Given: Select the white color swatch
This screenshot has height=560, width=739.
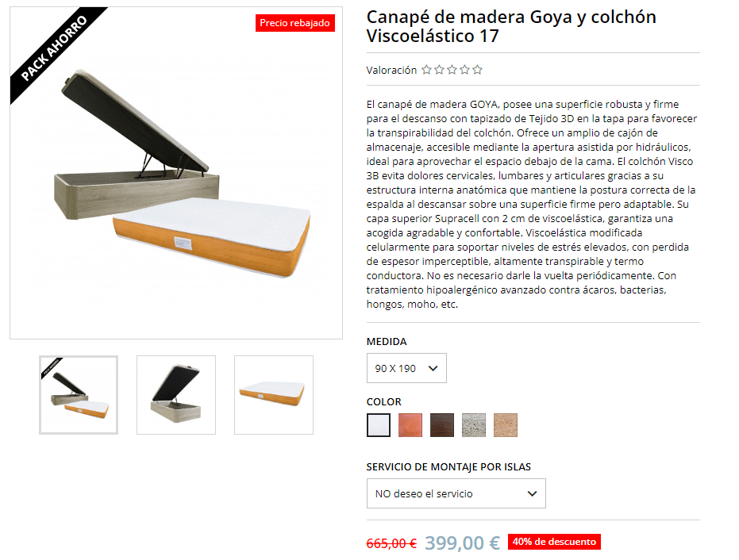Looking at the screenshot, I should point(379,425).
